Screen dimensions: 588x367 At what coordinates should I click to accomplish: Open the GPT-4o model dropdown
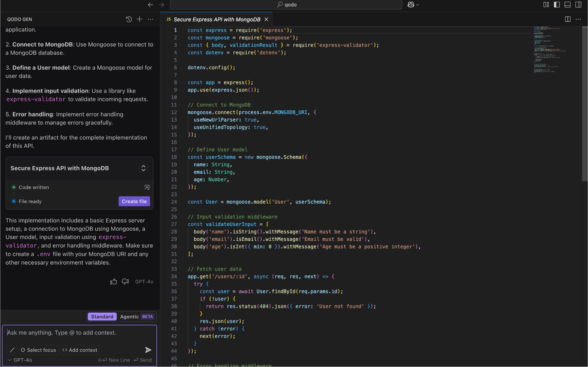(x=20, y=360)
